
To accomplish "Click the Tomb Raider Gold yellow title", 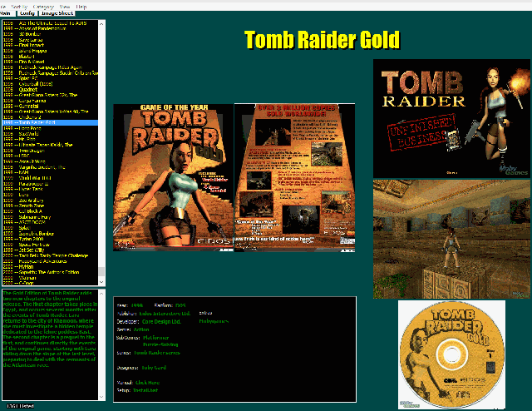I will coord(322,40).
